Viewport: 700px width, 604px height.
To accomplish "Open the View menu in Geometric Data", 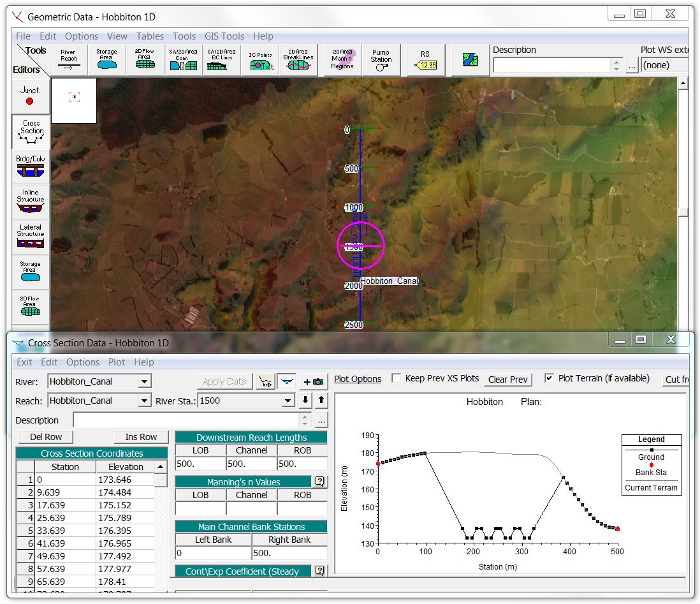I will [117, 36].
